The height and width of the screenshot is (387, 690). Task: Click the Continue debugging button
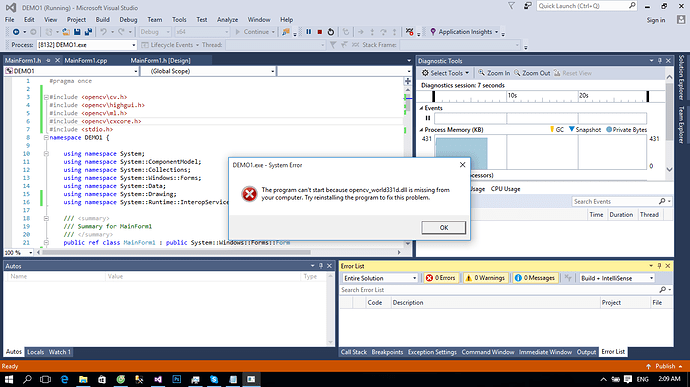[255, 32]
